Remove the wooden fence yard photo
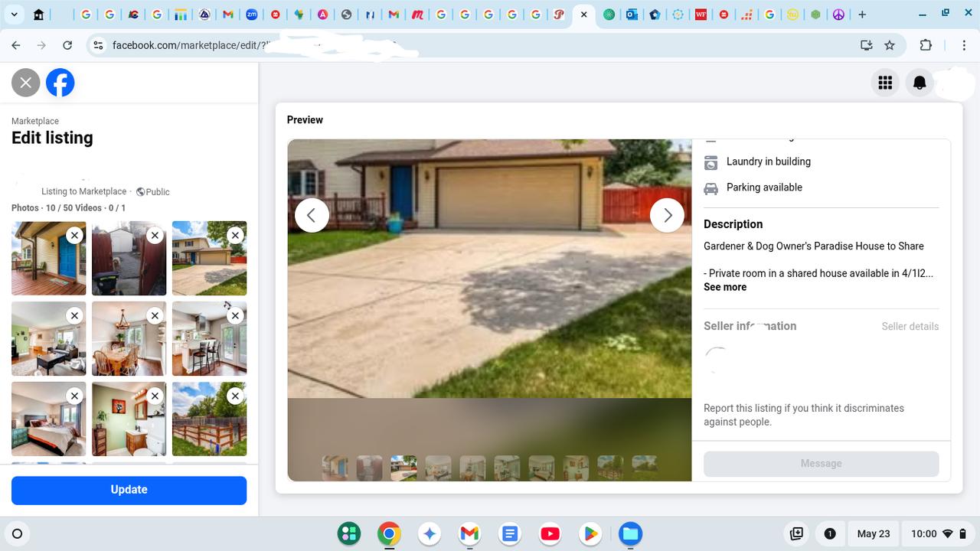The image size is (980, 551). pyautogui.click(x=235, y=396)
